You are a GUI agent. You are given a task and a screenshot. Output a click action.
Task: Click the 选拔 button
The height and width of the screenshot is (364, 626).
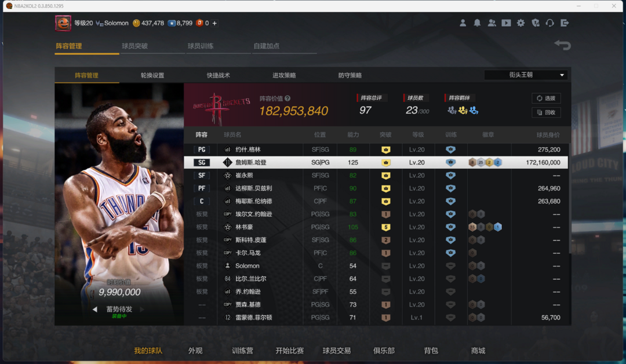(x=546, y=99)
